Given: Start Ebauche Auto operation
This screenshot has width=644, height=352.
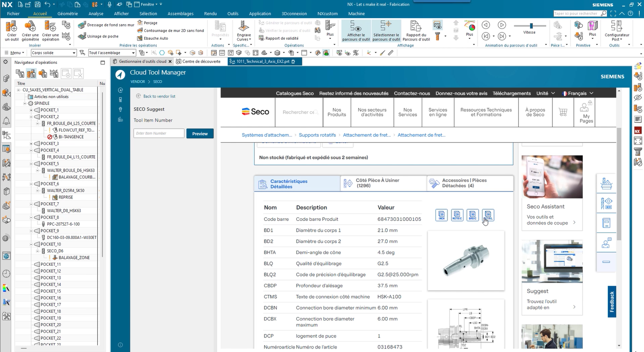Looking at the screenshot, I should [152, 38].
